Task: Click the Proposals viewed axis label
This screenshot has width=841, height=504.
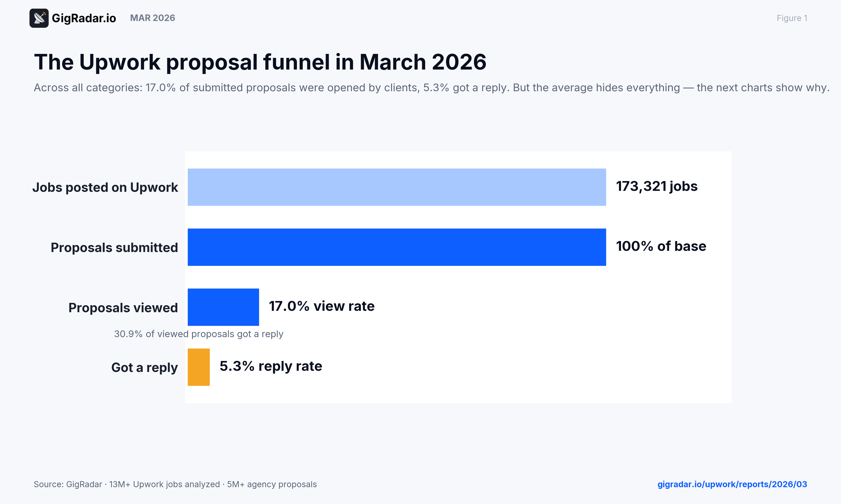Action: [123, 308]
